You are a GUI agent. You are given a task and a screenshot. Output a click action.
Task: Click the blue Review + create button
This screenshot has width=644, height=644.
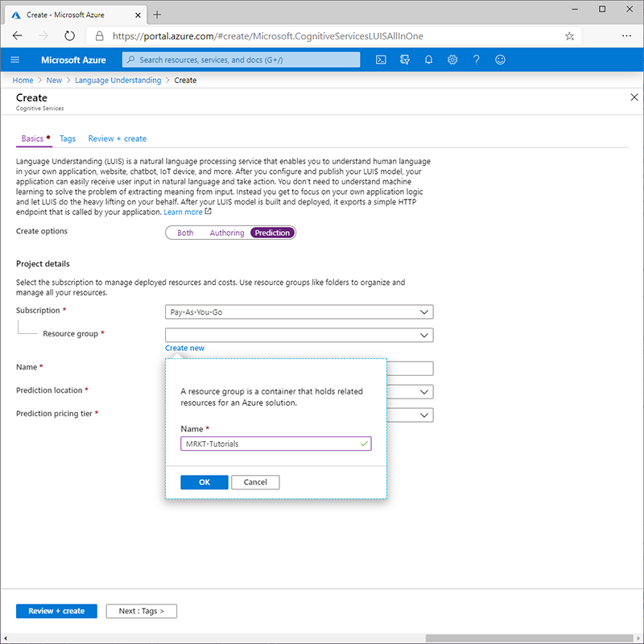click(56, 611)
